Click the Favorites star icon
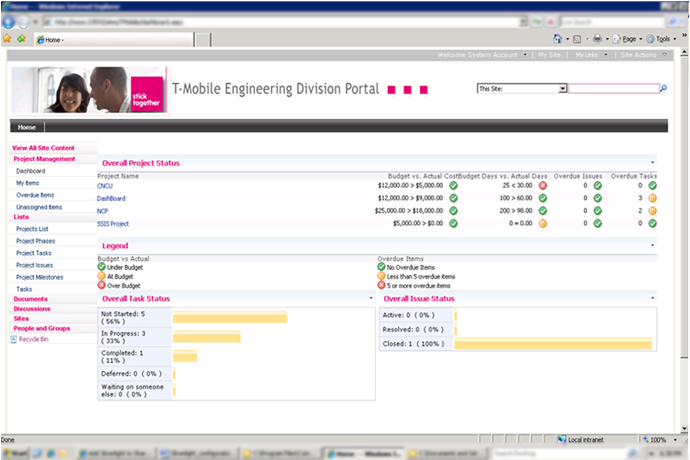690x460 pixels. tap(7, 39)
